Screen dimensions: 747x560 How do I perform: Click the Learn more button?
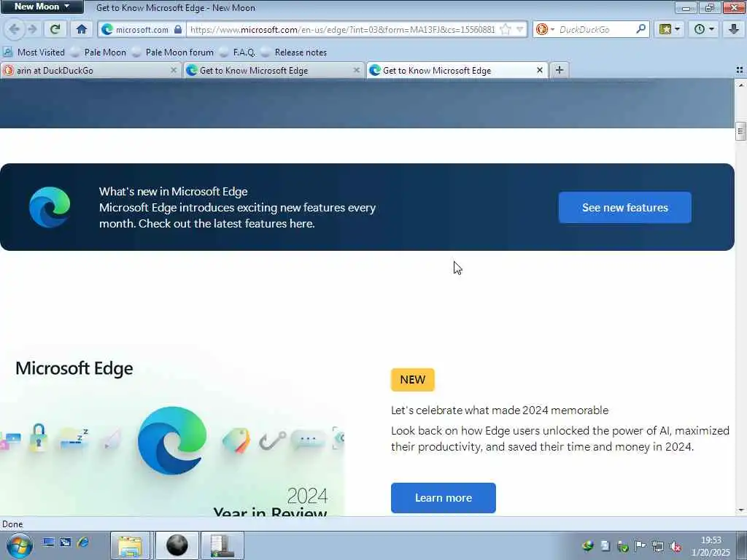444,497
